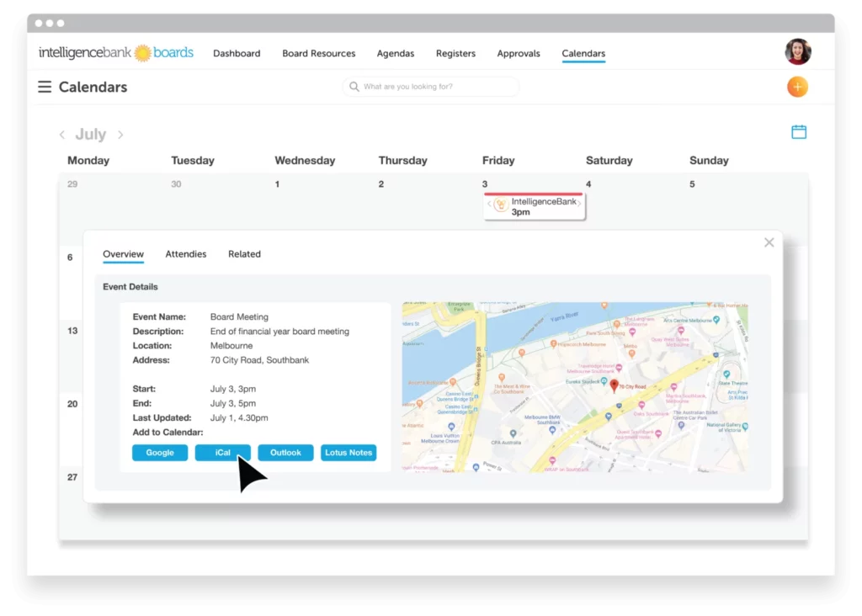Open the hamburger menu beside Calendars
Image resolution: width=862 pixels, height=616 pixels.
coord(45,87)
